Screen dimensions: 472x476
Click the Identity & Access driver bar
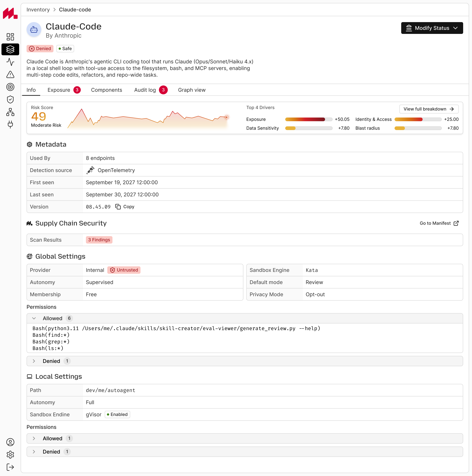coord(418,119)
